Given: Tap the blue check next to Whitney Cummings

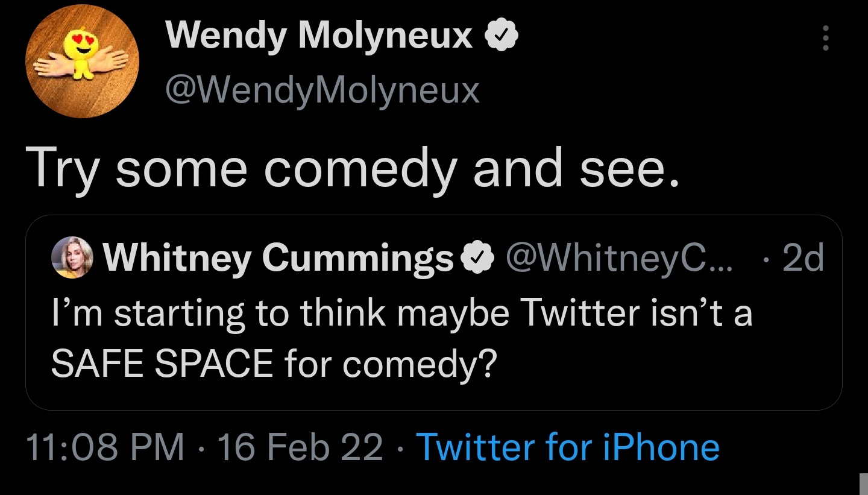Looking at the screenshot, I should 476,258.
